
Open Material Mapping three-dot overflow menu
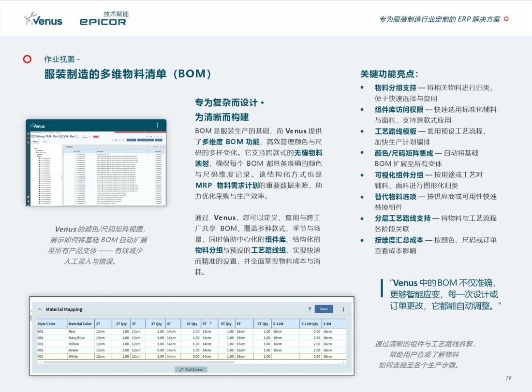(343, 309)
